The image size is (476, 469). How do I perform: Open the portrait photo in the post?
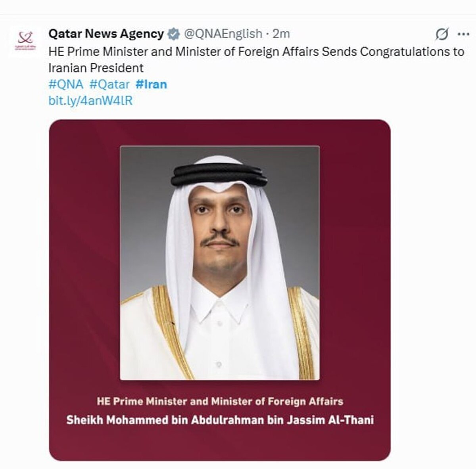pos(219,262)
